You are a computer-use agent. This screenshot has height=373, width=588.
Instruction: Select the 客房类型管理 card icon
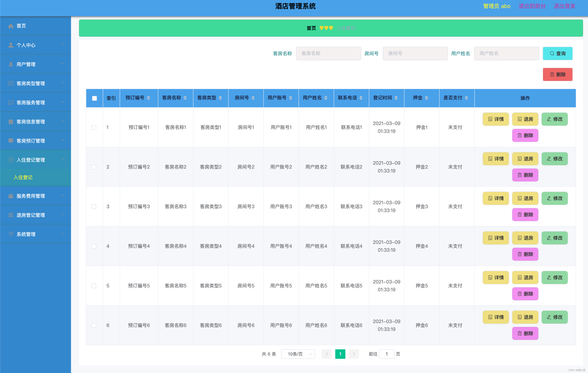click(11, 83)
